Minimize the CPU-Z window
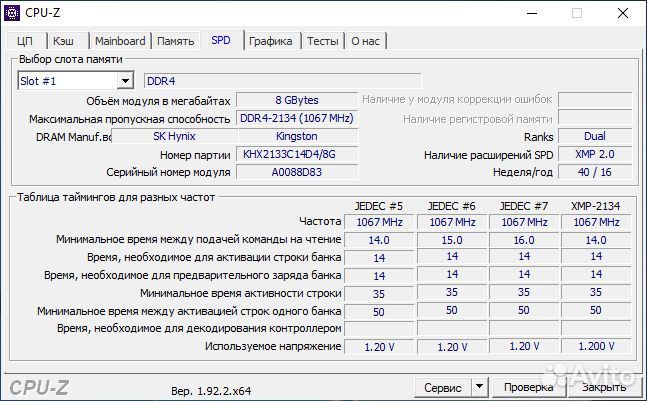Viewport: 647px width, 401px height. [x=532, y=13]
